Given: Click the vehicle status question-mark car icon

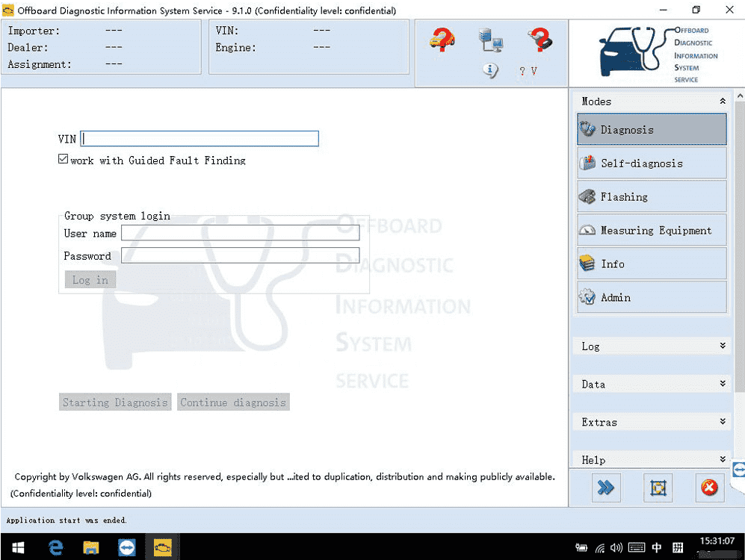Looking at the screenshot, I should [442, 40].
